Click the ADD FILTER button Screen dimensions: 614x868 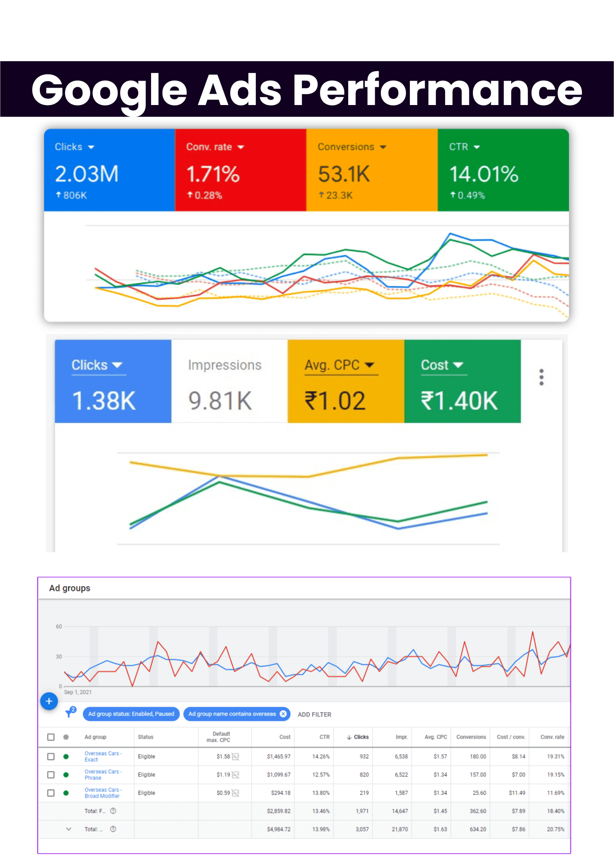(x=314, y=714)
